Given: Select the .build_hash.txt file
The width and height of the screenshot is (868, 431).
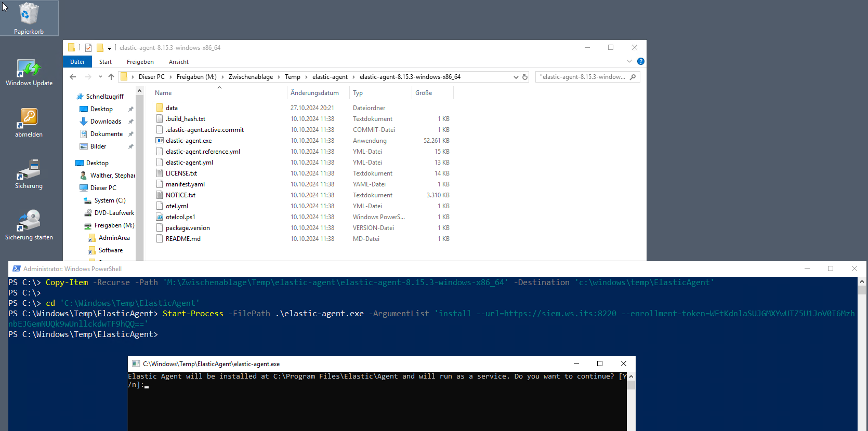Looking at the screenshot, I should click(x=186, y=119).
